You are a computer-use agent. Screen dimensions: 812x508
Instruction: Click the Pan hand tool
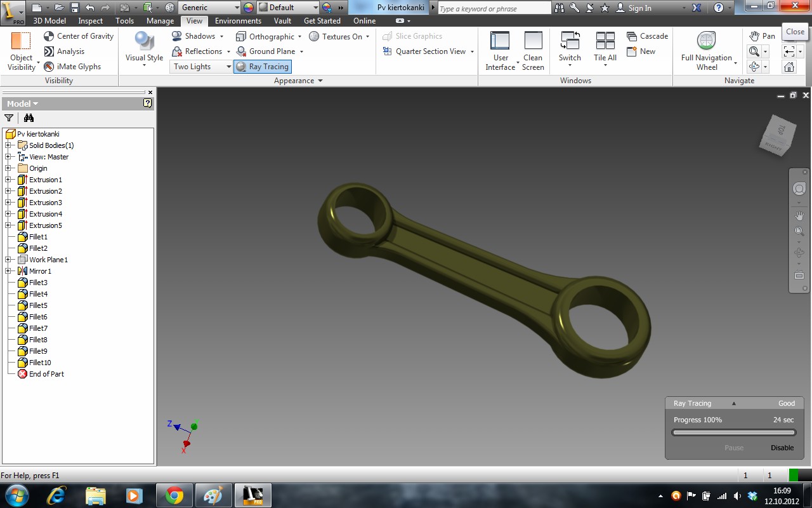(x=755, y=36)
